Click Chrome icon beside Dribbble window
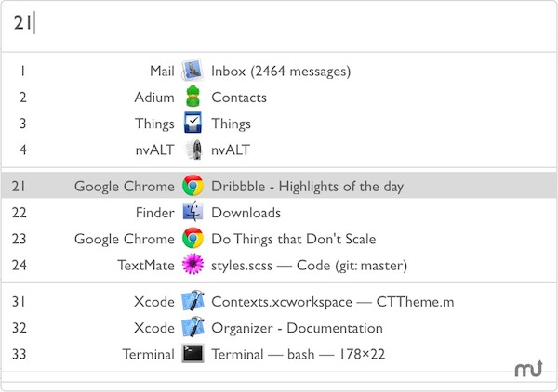 coord(193,186)
